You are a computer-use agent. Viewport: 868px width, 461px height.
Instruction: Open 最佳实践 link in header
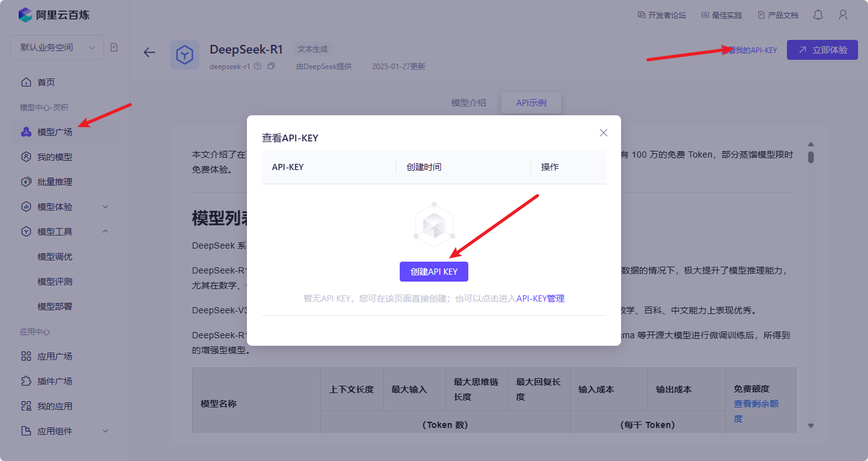[721, 15]
